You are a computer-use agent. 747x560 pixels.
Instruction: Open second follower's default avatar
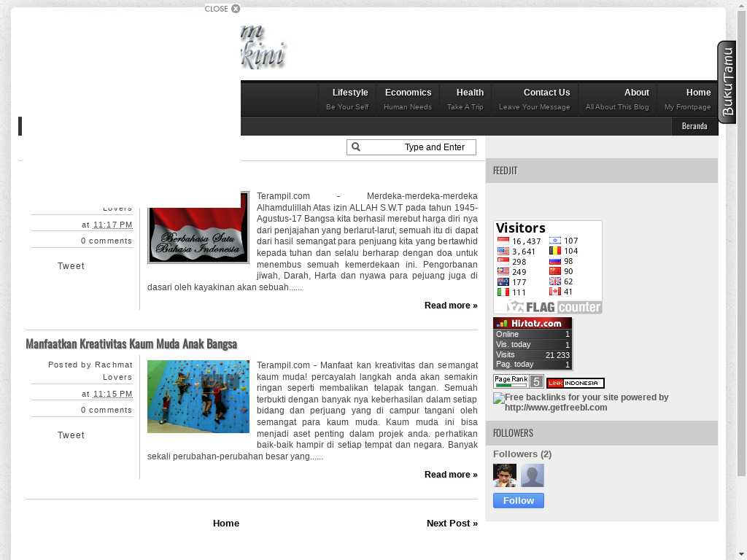[x=533, y=475]
